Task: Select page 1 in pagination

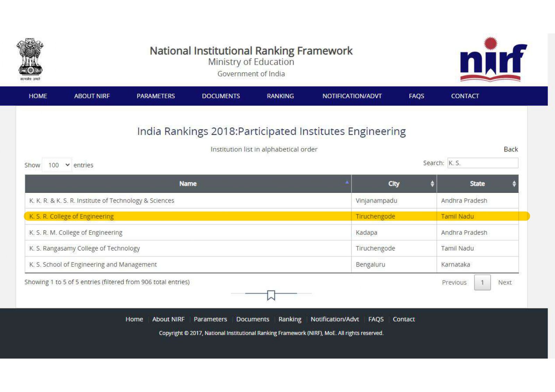Action: [482, 282]
